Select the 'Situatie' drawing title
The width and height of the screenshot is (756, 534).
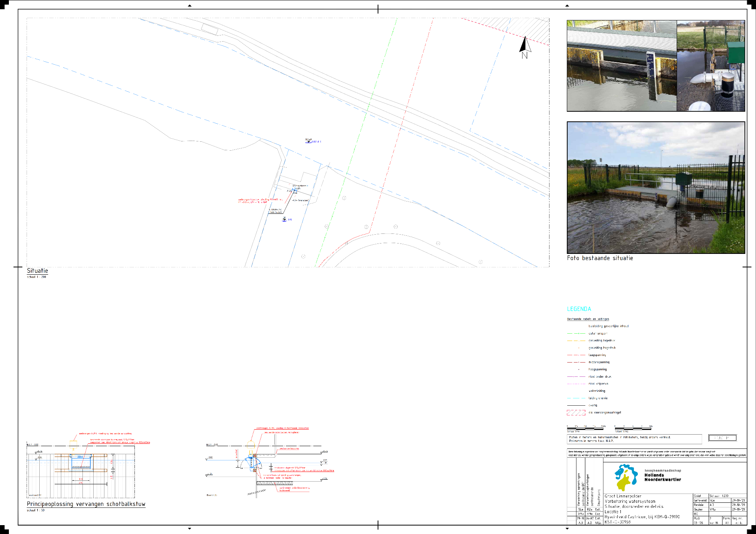tap(37, 271)
